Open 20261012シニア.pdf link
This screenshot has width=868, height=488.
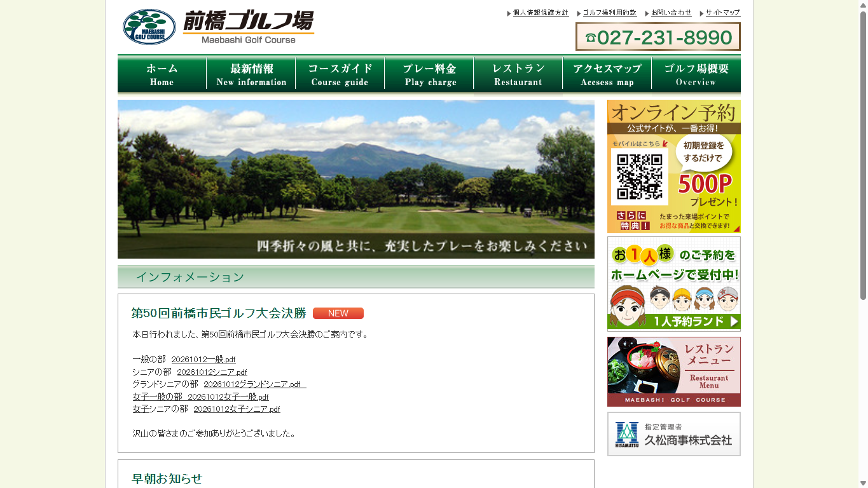click(212, 372)
